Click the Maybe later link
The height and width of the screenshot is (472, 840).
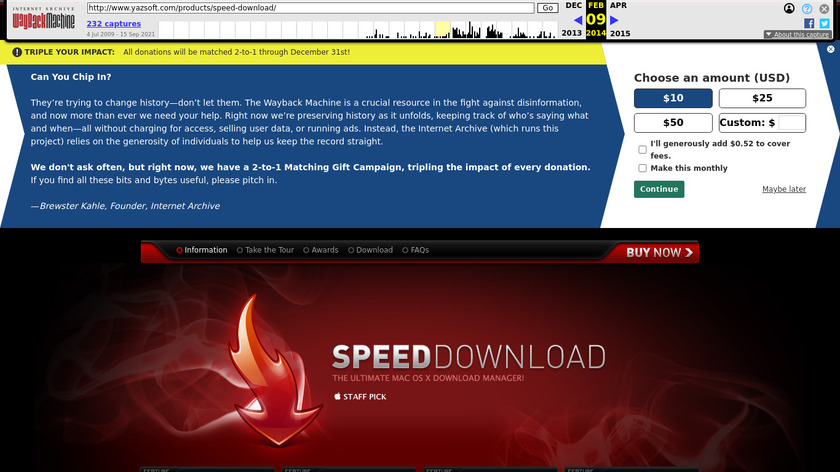[784, 189]
